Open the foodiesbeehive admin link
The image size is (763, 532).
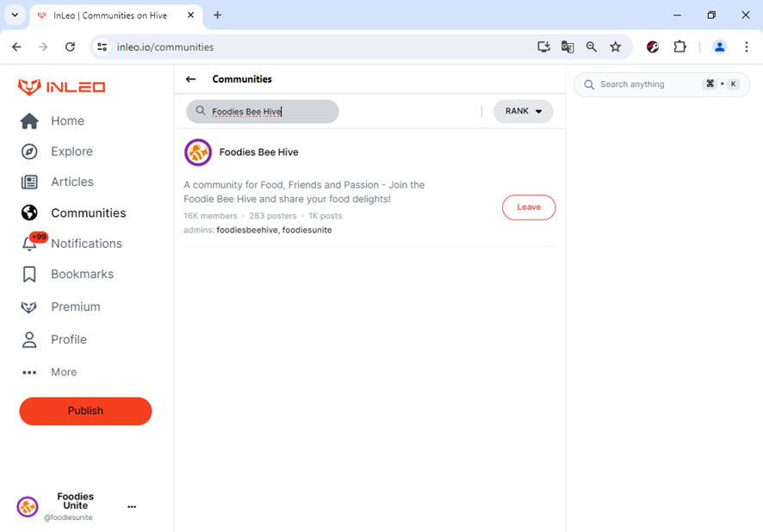pos(246,230)
